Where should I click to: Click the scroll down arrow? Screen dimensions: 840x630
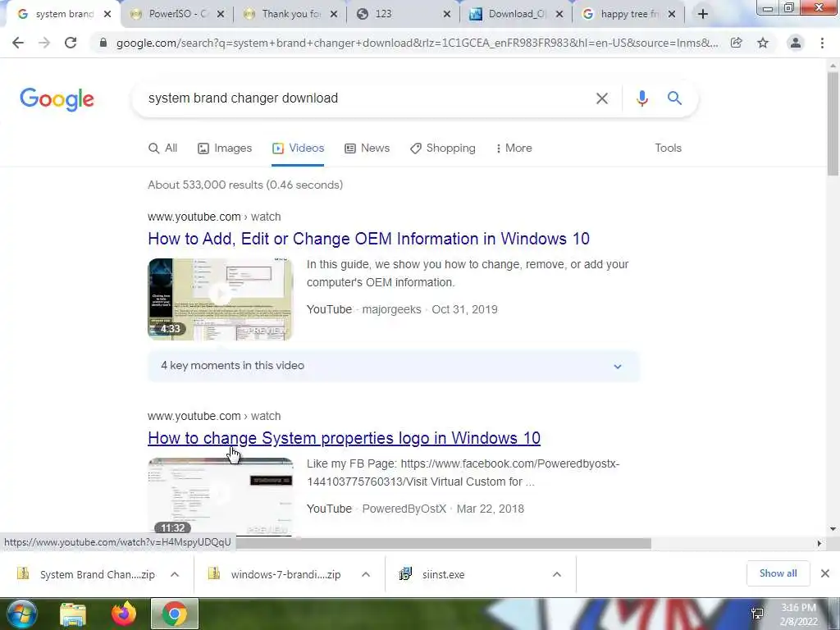tap(833, 529)
